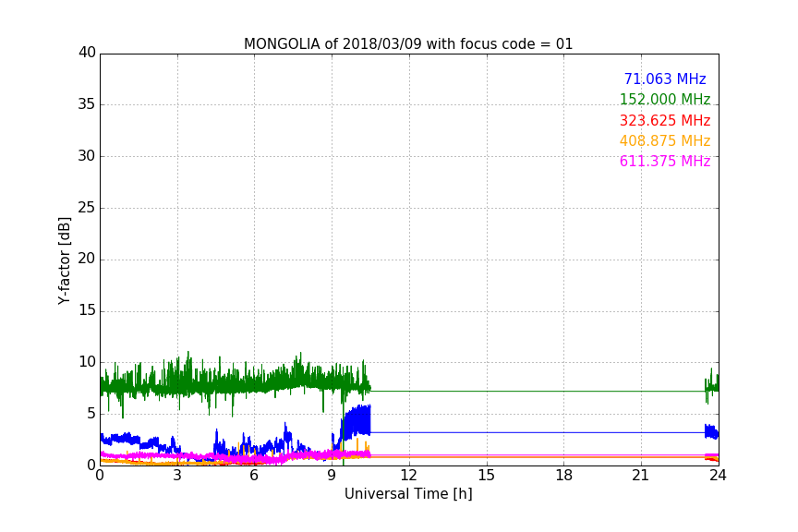Viewport: 798px width, 532px height.
Task: Click the flat blue 71 MHz line
Action: (538, 433)
